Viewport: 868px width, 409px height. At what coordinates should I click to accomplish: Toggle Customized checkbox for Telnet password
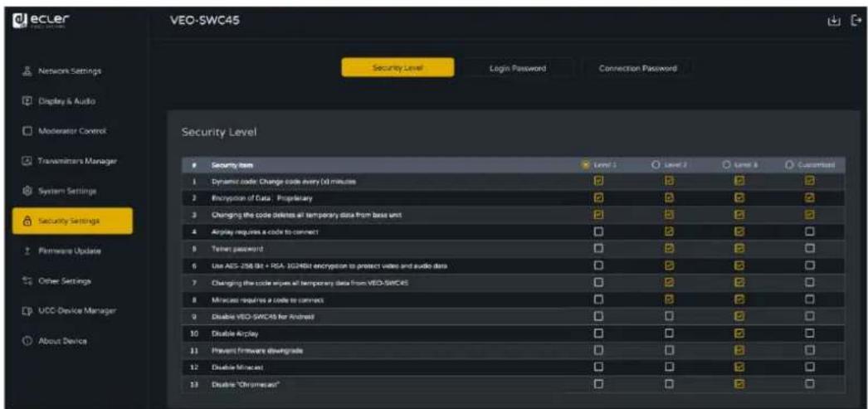810,248
